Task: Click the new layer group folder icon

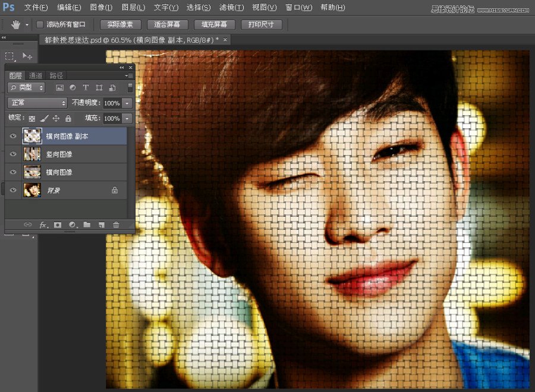Action: 87,225
